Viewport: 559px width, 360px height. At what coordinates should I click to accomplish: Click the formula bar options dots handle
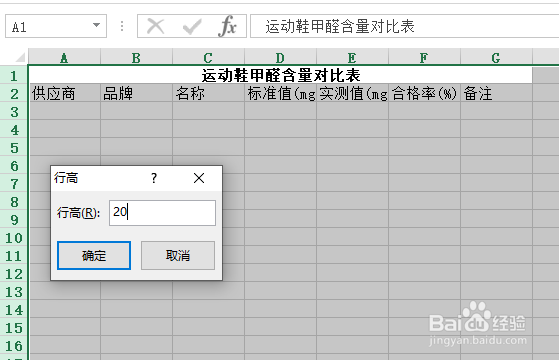click(122, 26)
